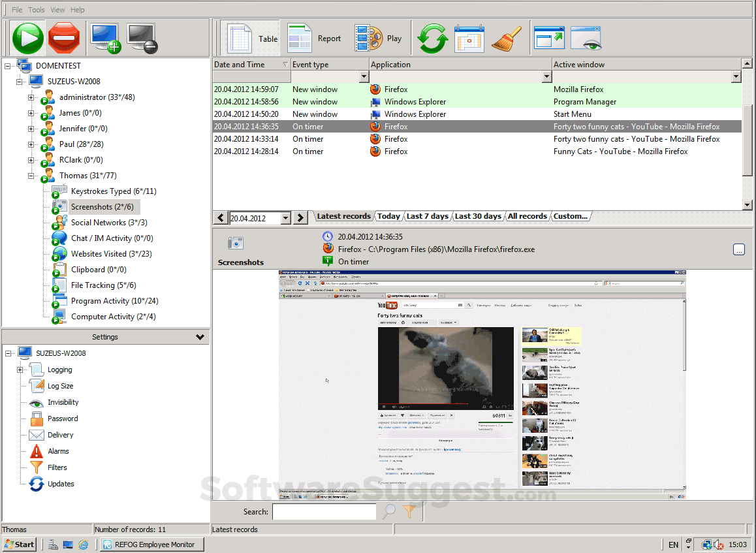Stop monitoring using the red stop icon

[63, 38]
